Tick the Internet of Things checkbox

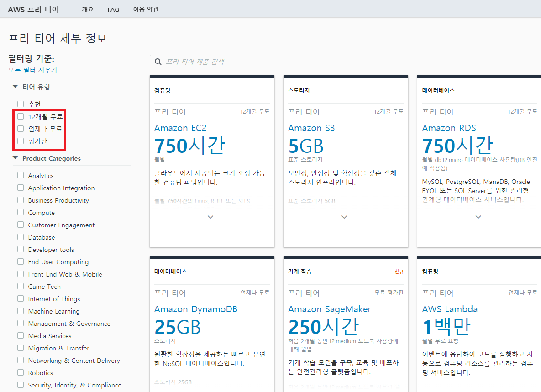click(x=21, y=298)
